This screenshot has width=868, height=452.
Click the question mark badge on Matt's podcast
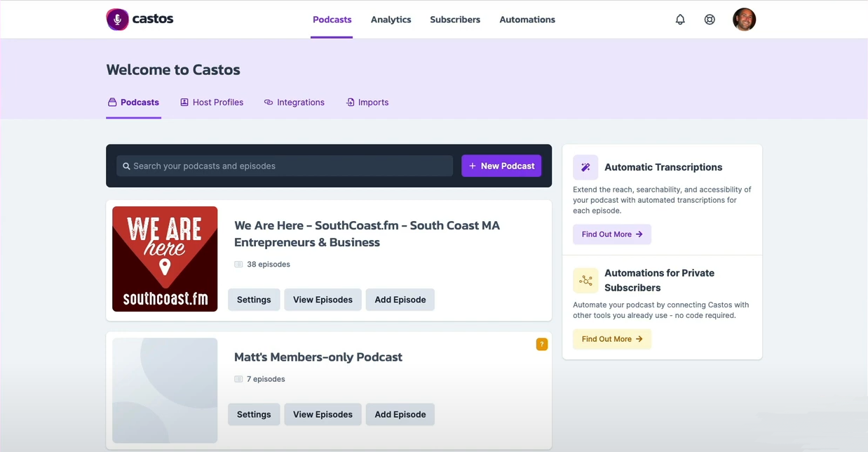coord(541,344)
